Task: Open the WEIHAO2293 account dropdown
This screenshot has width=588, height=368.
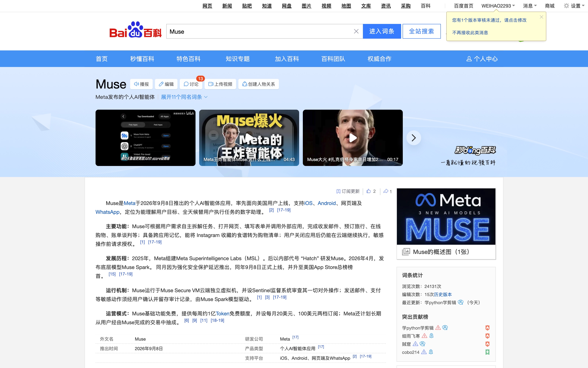Action: 498,6
